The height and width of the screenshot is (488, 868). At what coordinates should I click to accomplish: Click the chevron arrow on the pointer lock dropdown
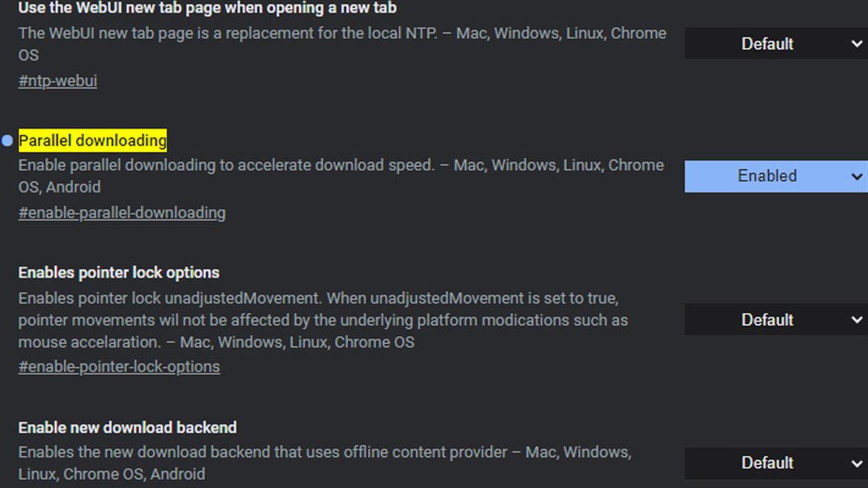[x=856, y=320]
